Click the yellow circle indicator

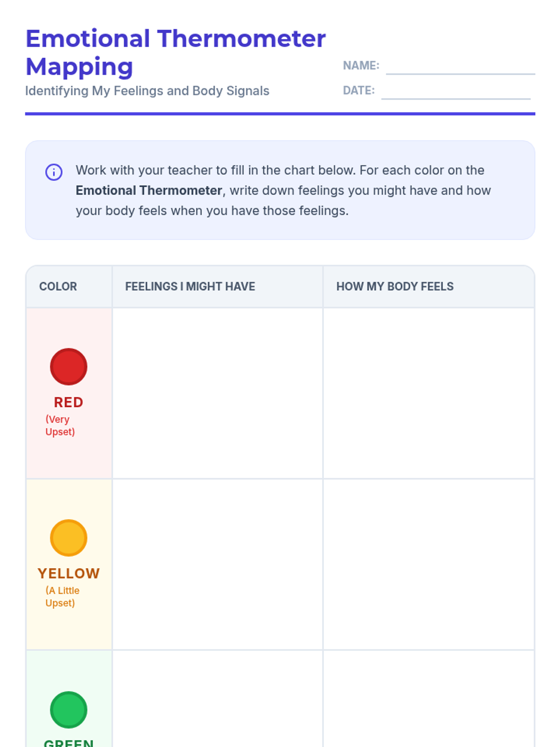(x=69, y=538)
